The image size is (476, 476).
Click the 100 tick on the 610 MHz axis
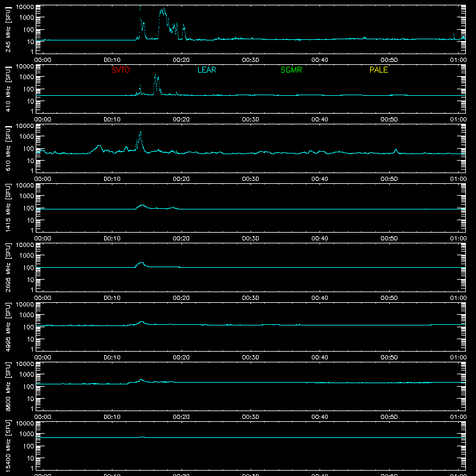coord(29,149)
